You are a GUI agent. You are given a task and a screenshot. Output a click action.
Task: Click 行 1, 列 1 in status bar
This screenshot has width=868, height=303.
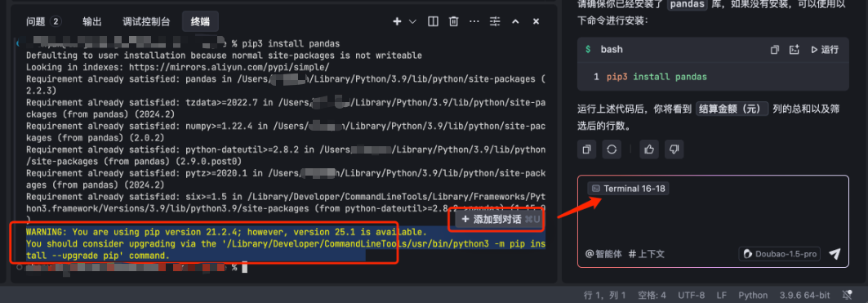click(x=604, y=296)
